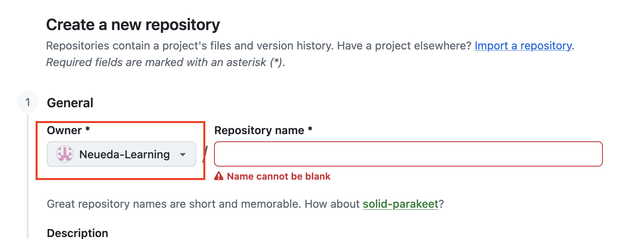The height and width of the screenshot is (239, 644).
Task: Click the Description field label
Action: pos(78,233)
